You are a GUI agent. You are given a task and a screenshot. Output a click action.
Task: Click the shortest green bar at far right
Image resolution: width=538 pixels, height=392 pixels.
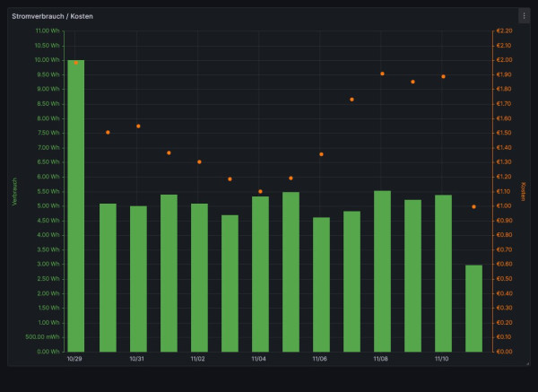[473, 308]
